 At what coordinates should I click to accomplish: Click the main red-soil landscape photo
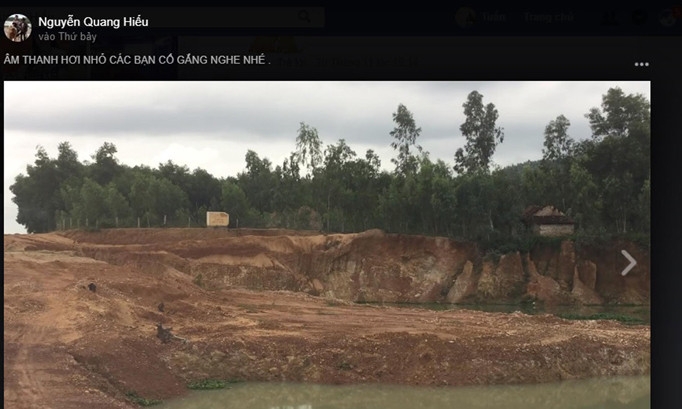click(x=327, y=245)
